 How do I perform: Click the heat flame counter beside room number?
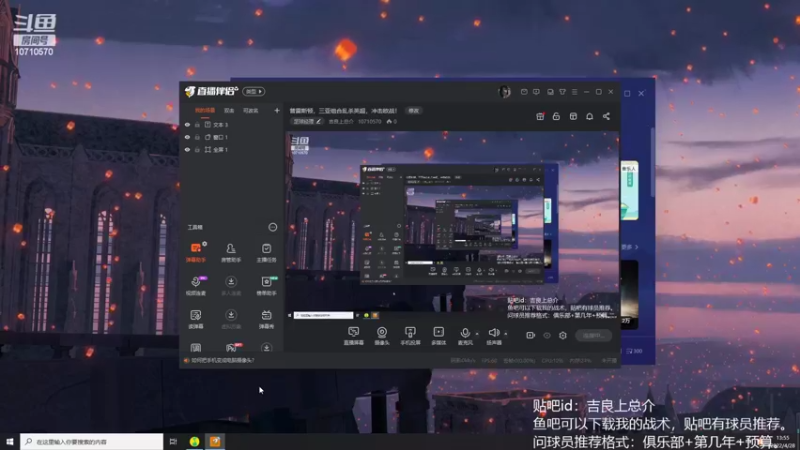tap(391, 121)
